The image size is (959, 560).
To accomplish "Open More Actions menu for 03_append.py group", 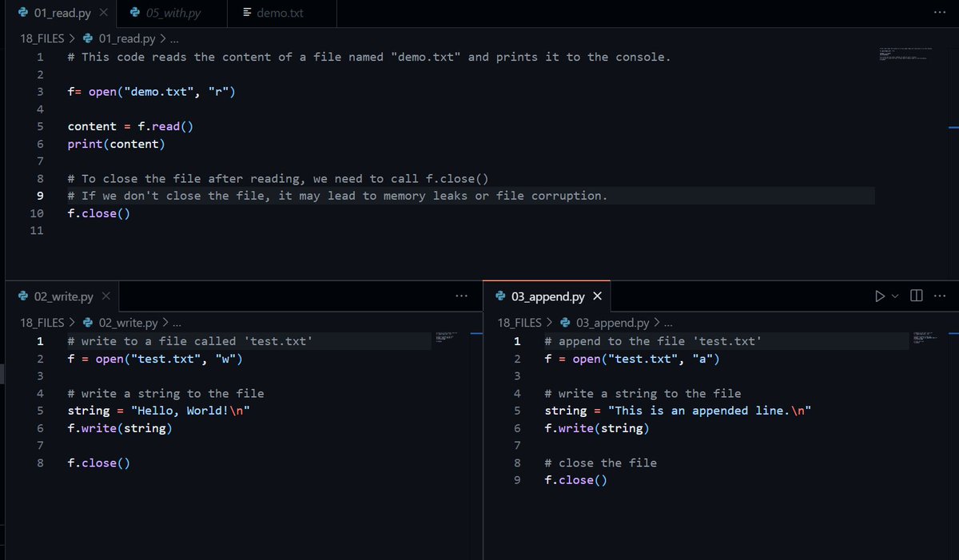I will (939, 296).
